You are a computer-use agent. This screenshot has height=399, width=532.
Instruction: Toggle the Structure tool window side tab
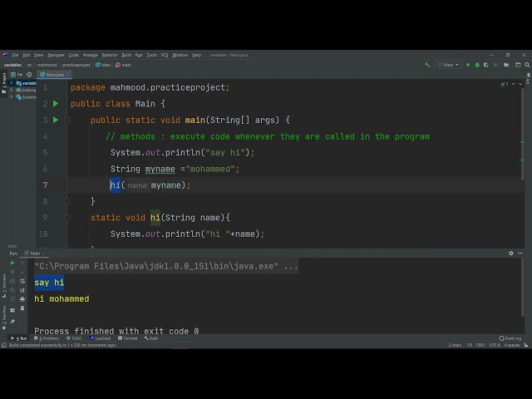coord(3,286)
